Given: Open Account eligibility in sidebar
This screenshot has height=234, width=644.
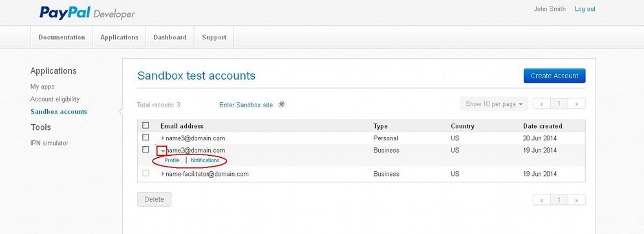Looking at the screenshot, I should [55, 99].
